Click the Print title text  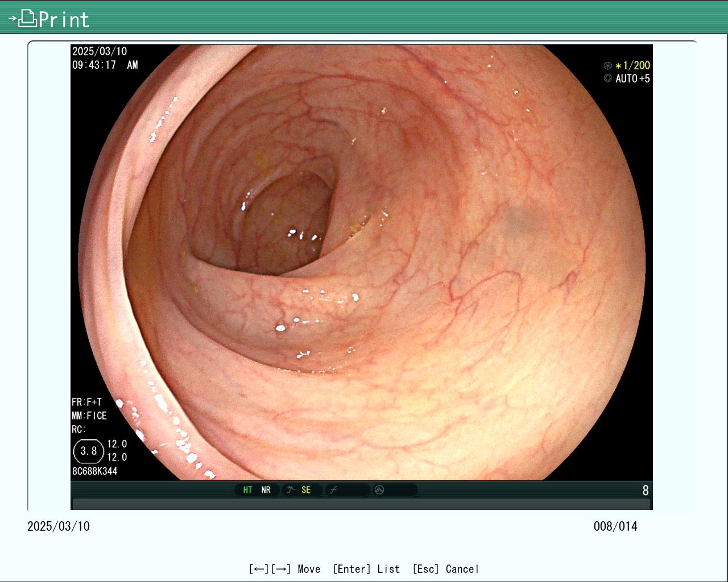click(64, 20)
